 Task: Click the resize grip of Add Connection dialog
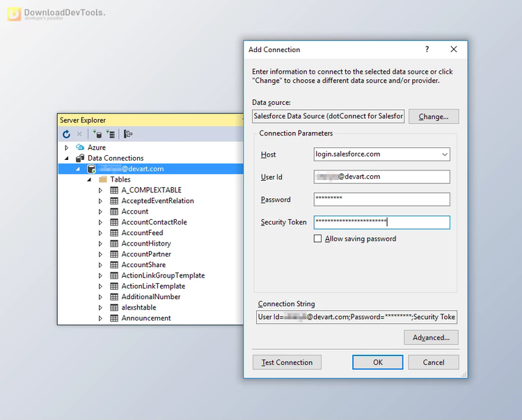tap(464, 375)
